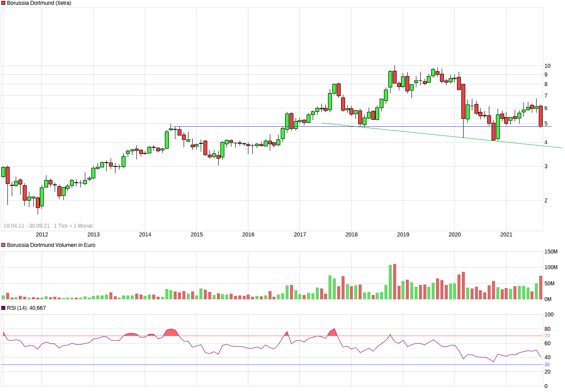
Task: Click the red legend square beside Borussia Dortmund (Xetra)
Action: pos(3,3)
